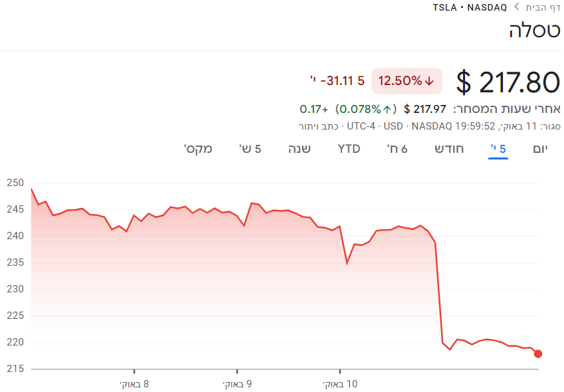Select the 'שנה' one-year tab
Screen dimensions: 564x392
click(300, 148)
